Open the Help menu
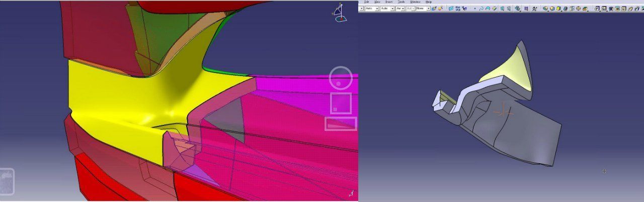This screenshot has height=202, width=644. point(429,2)
